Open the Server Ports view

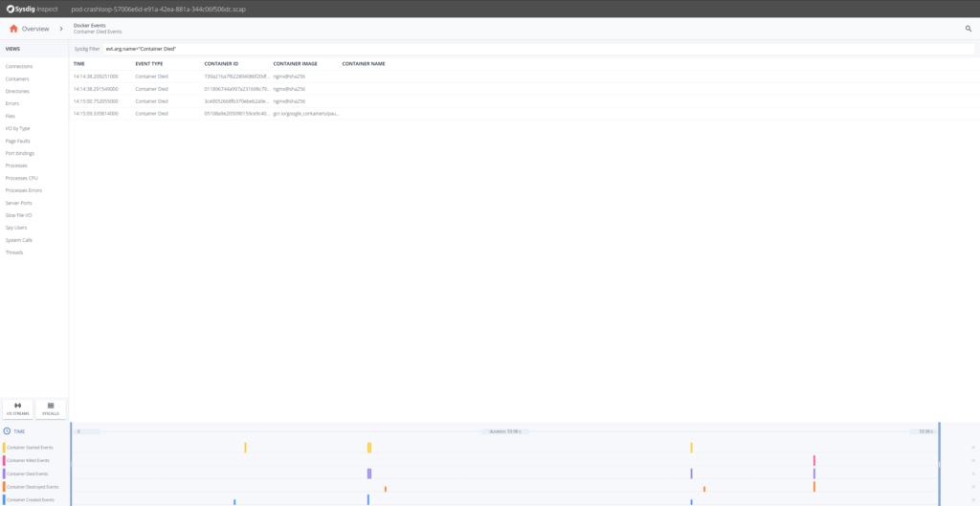click(x=18, y=203)
